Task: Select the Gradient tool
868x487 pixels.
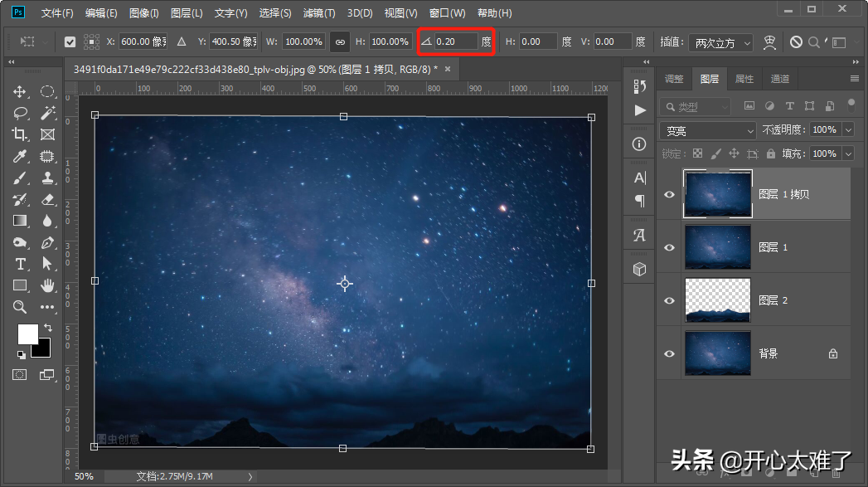Action: coord(20,221)
